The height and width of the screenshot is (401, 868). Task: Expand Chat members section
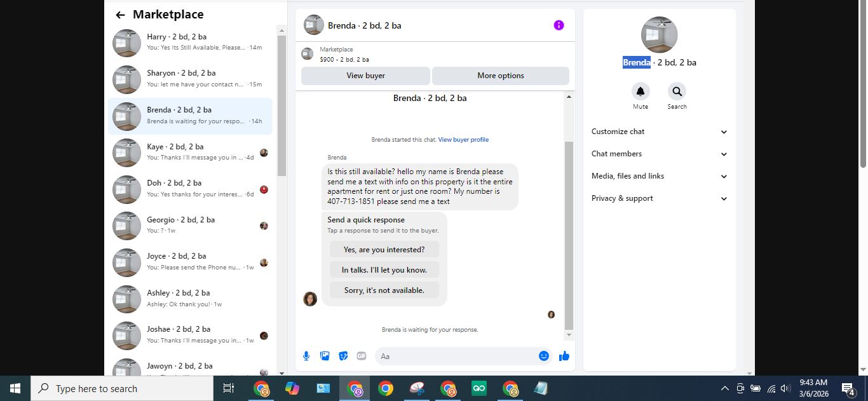click(x=660, y=154)
